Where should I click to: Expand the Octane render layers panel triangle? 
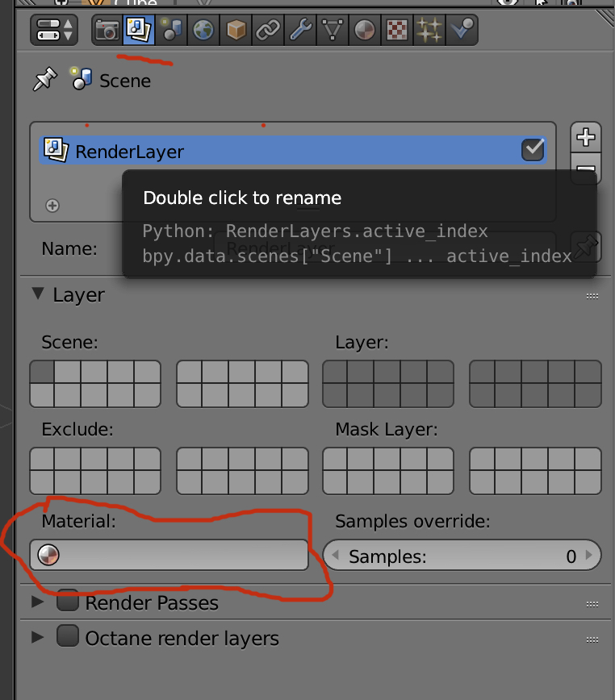click(x=37, y=637)
